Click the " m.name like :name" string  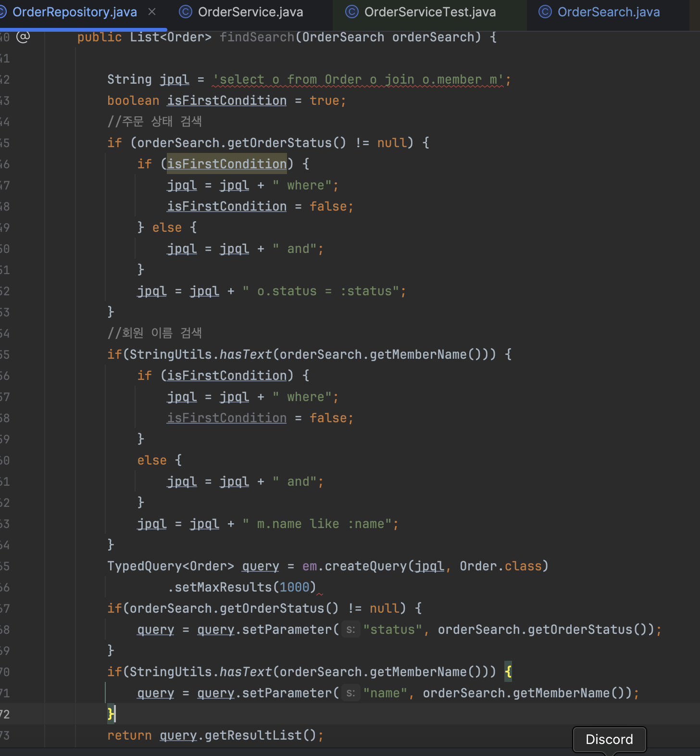click(317, 524)
